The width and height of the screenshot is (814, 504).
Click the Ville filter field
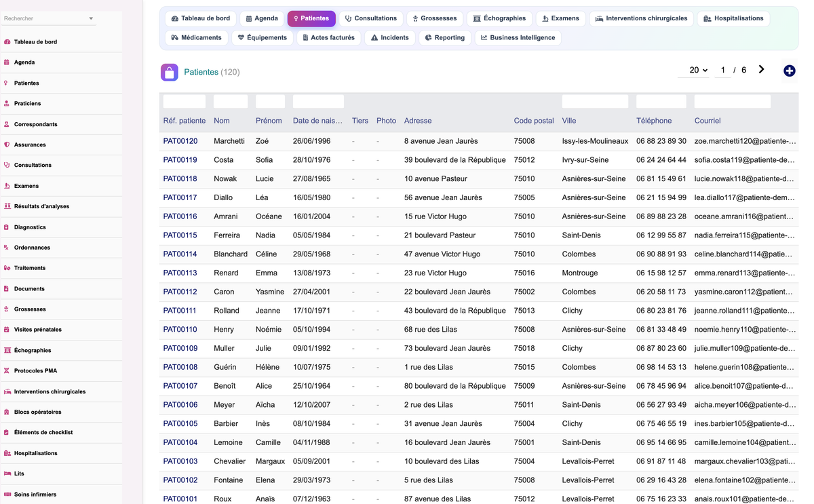(595, 102)
